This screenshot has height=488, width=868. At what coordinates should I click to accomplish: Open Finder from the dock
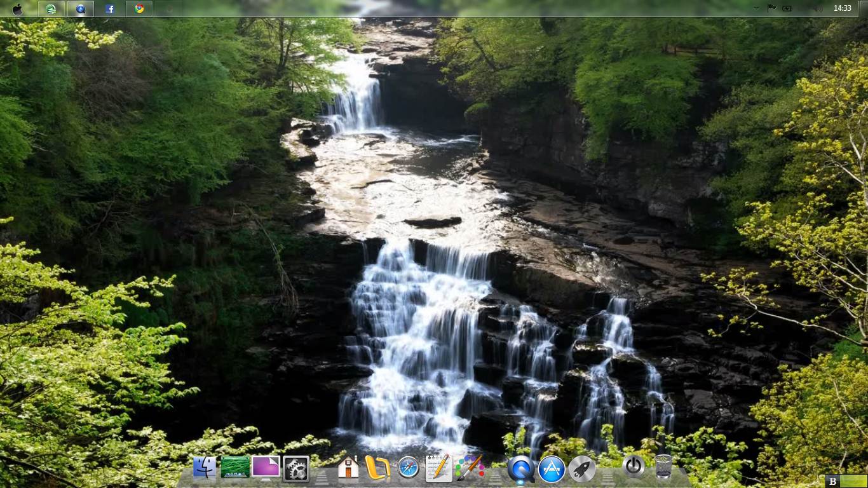point(205,468)
